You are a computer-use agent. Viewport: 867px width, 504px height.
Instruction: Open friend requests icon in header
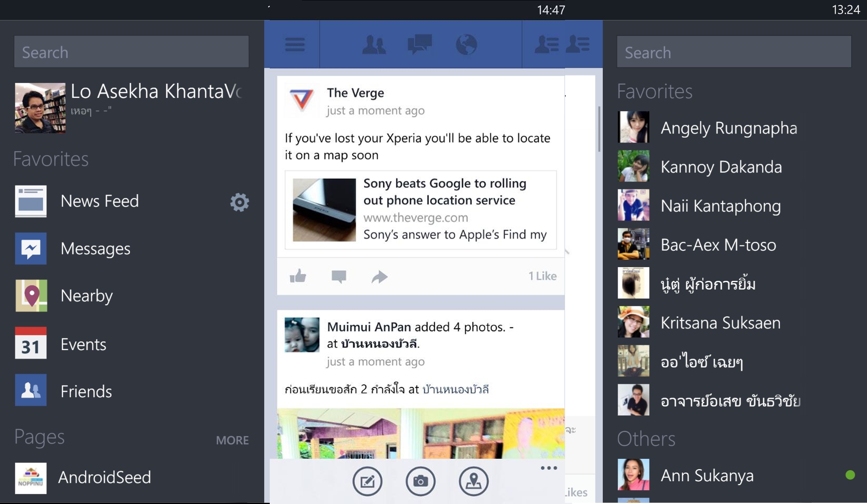[374, 44]
